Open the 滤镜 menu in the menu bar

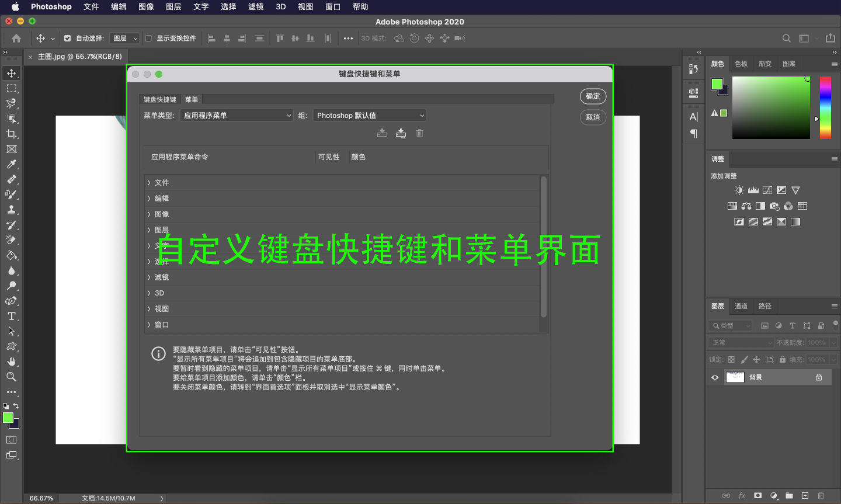[255, 7]
